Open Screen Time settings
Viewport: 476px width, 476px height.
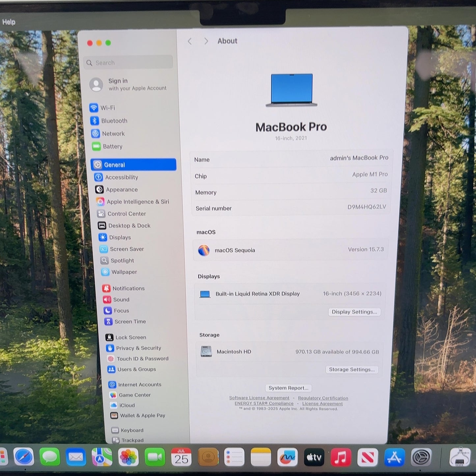[125, 322]
